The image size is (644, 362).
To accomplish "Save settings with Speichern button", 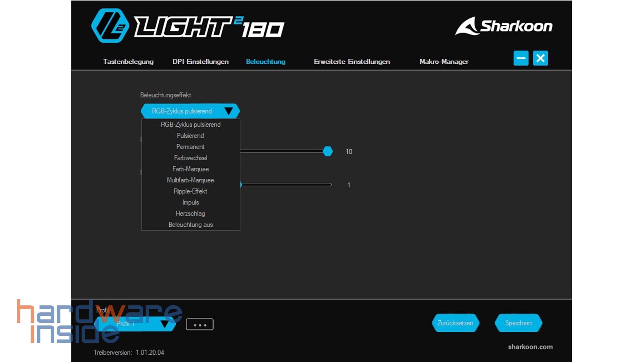I will coord(519,323).
